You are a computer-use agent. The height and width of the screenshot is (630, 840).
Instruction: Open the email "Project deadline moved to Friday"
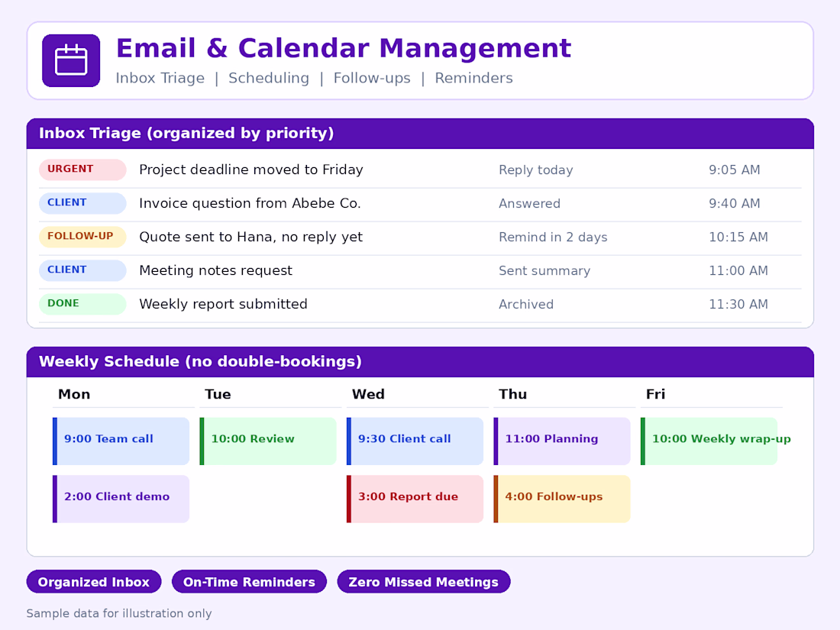click(x=251, y=170)
